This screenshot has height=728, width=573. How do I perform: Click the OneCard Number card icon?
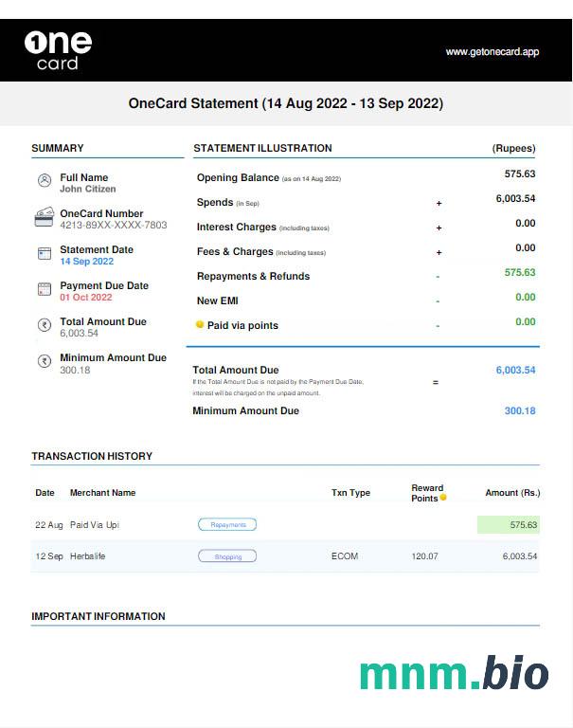[44, 217]
